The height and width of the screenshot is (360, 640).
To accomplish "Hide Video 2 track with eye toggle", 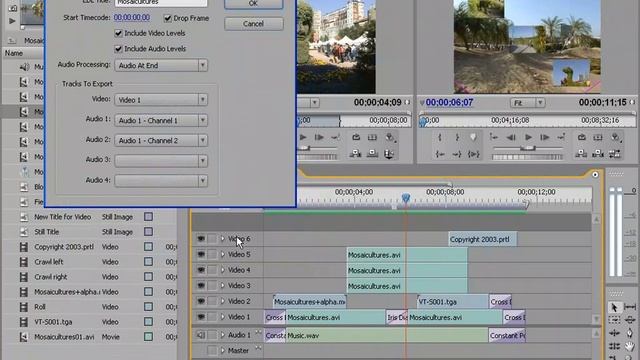I will (x=201, y=301).
